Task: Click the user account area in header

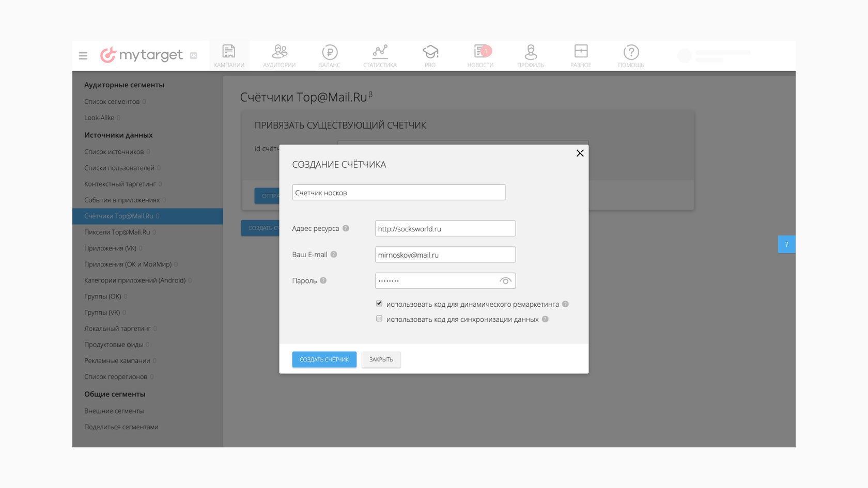Action: [715, 56]
